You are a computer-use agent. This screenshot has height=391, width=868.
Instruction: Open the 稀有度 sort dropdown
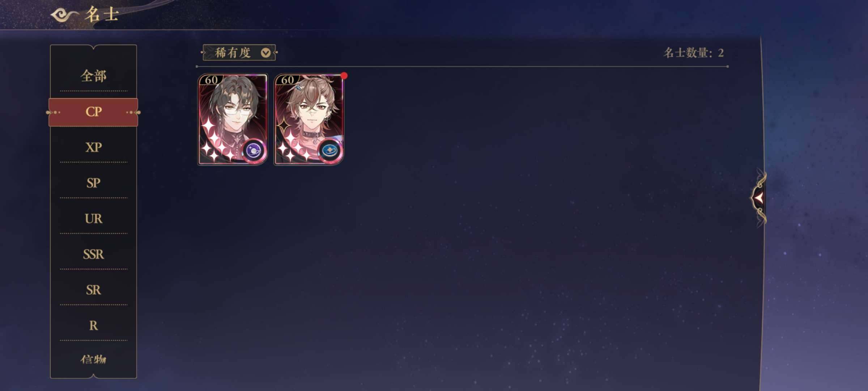tap(239, 53)
